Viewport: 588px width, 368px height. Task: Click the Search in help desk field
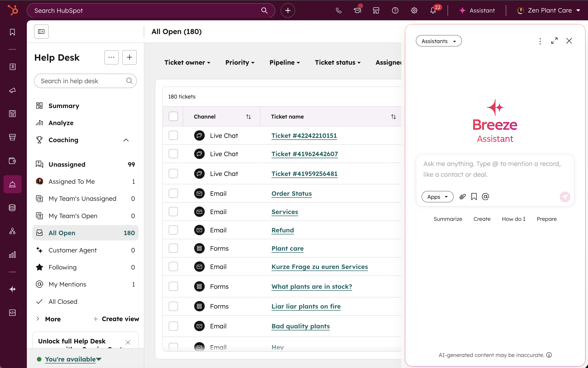pyautogui.click(x=82, y=81)
